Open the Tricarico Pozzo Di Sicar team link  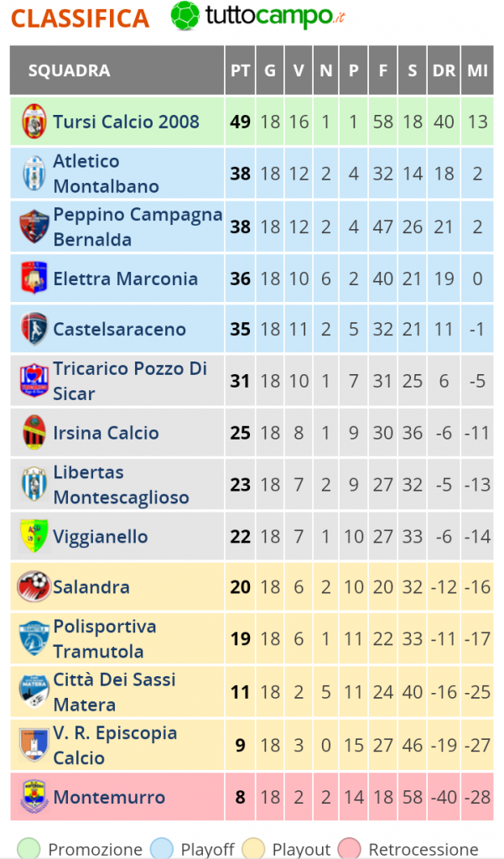pos(130,381)
